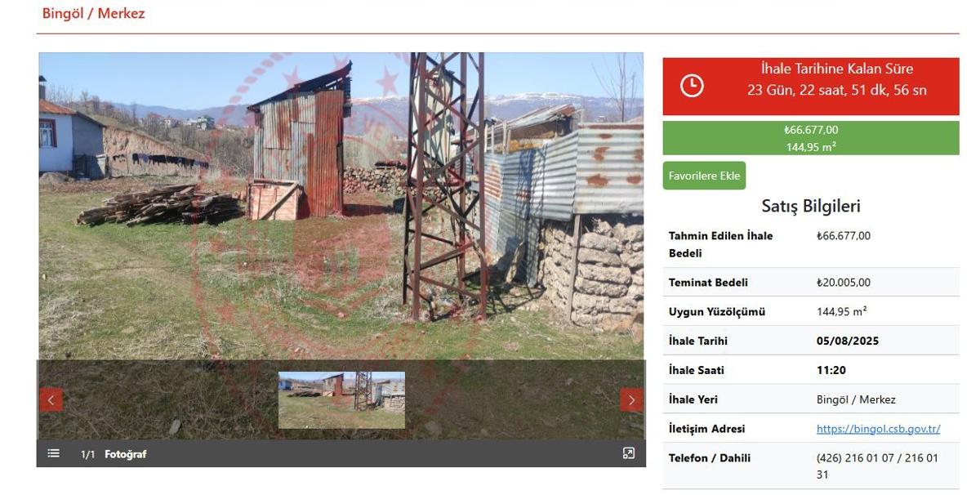Click the (426) 216 01 07 phone number
This screenshot has width=980, height=495.
point(854,458)
